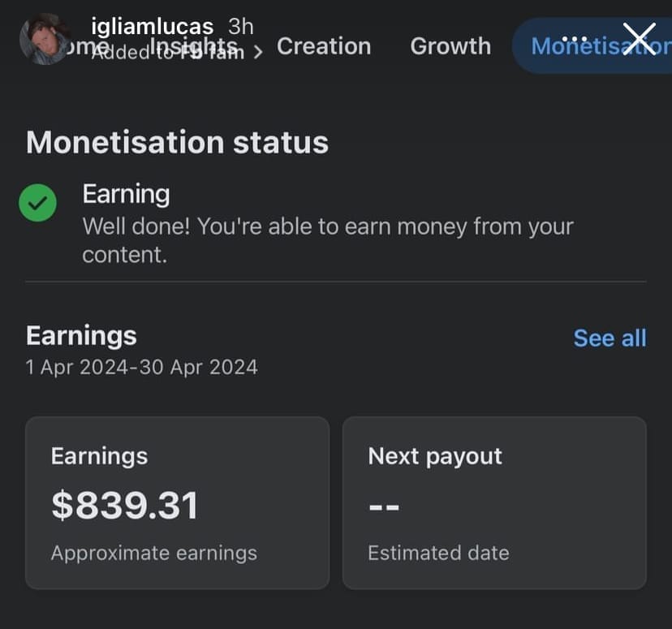Expand the 'Added to fb fam' chevron
Screen dimensions: 672x629
(258, 53)
